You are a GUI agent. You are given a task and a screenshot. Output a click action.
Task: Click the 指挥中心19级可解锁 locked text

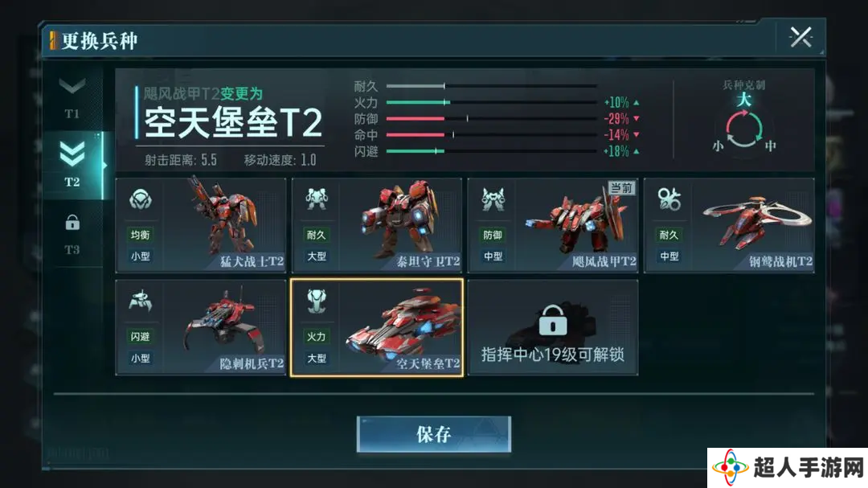(552, 355)
